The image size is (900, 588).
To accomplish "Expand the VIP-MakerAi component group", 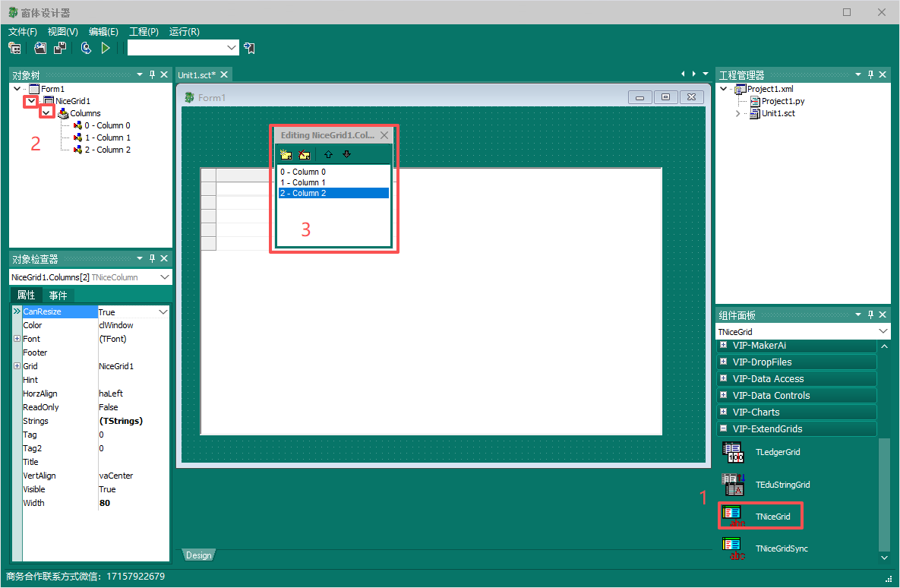I will point(723,345).
